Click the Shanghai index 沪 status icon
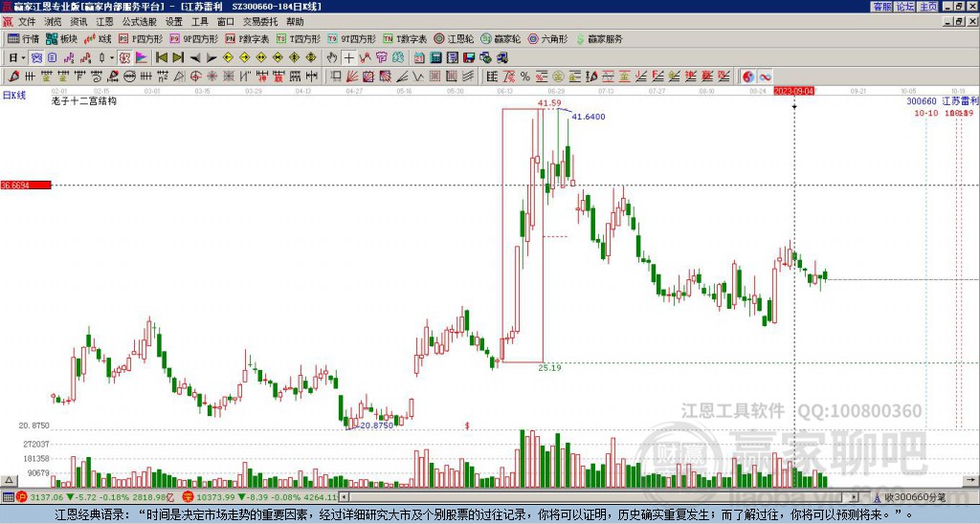This screenshot has height=524, width=980. (22, 497)
